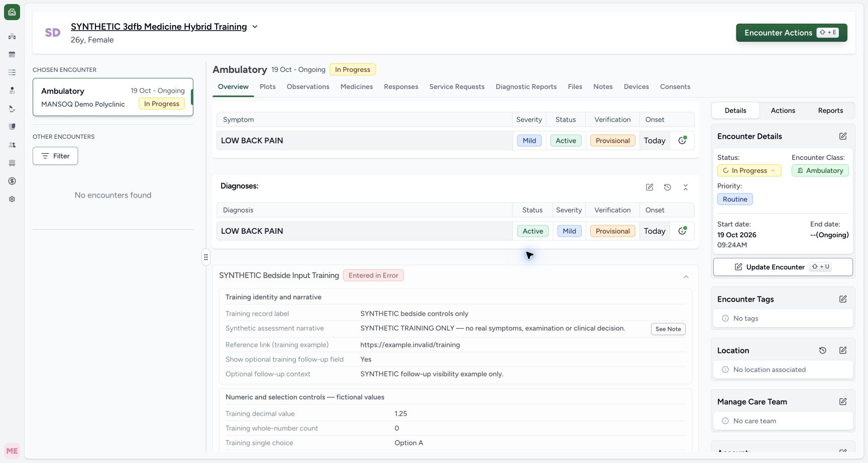
Task: Open the dollar billing icon in sidebar
Action: click(x=12, y=181)
